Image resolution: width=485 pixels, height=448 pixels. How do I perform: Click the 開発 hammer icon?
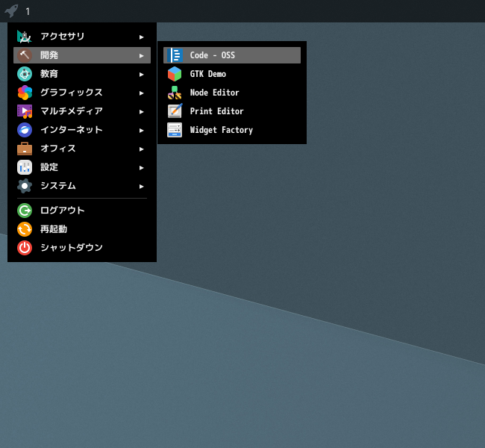click(x=25, y=55)
